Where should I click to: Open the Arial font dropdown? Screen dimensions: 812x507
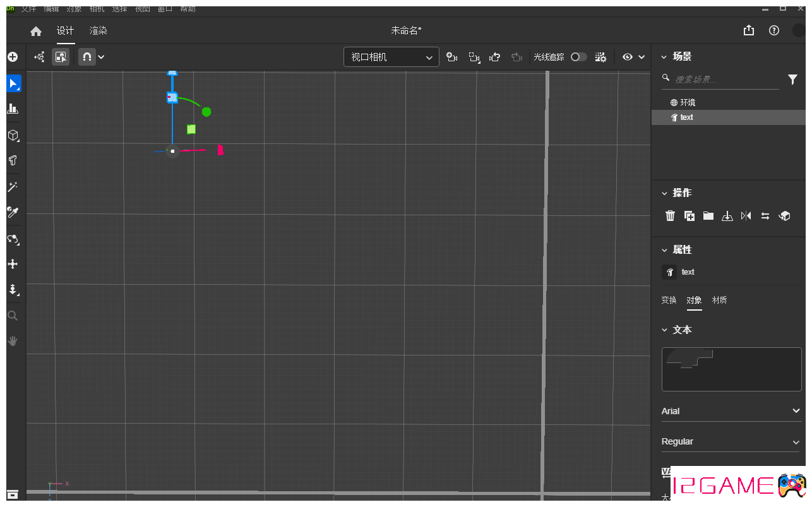tap(731, 411)
